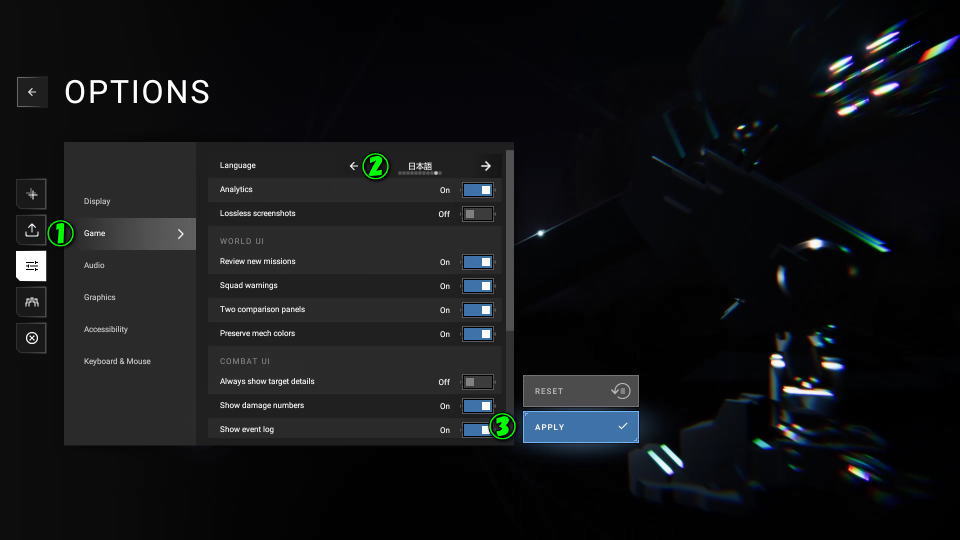Viewport: 960px width, 540px height.
Task: Select the options sliders icon in sidebar
Action: coord(31,266)
